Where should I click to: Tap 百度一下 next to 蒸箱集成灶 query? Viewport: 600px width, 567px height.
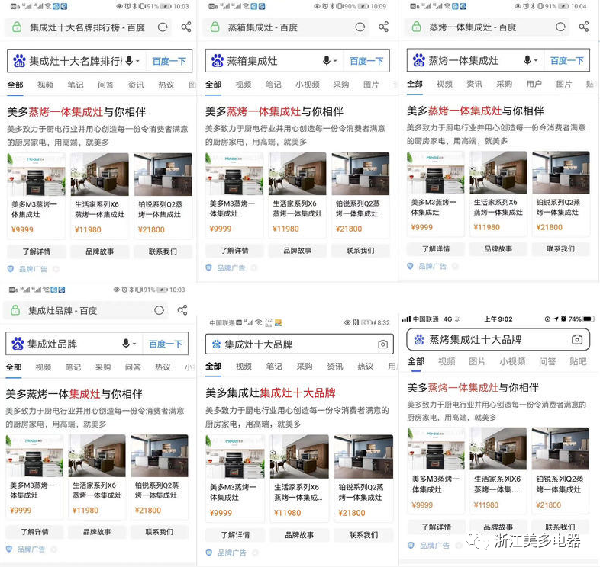click(366, 61)
